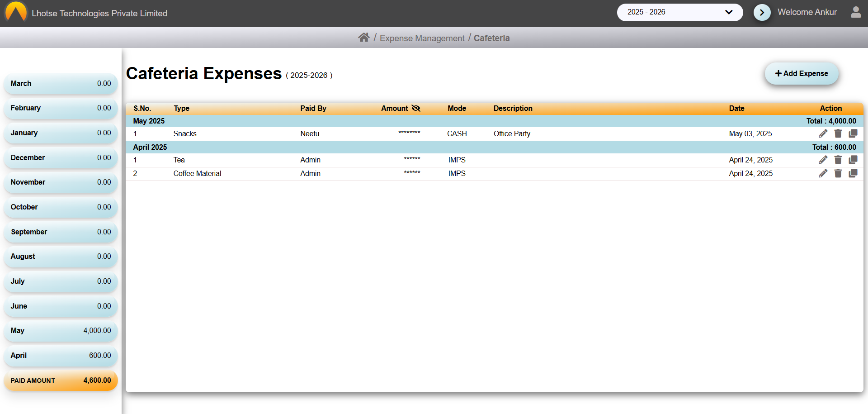The image size is (868, 414).
Task: Delete the Coffee Material expense
Action: click(838, 173)
